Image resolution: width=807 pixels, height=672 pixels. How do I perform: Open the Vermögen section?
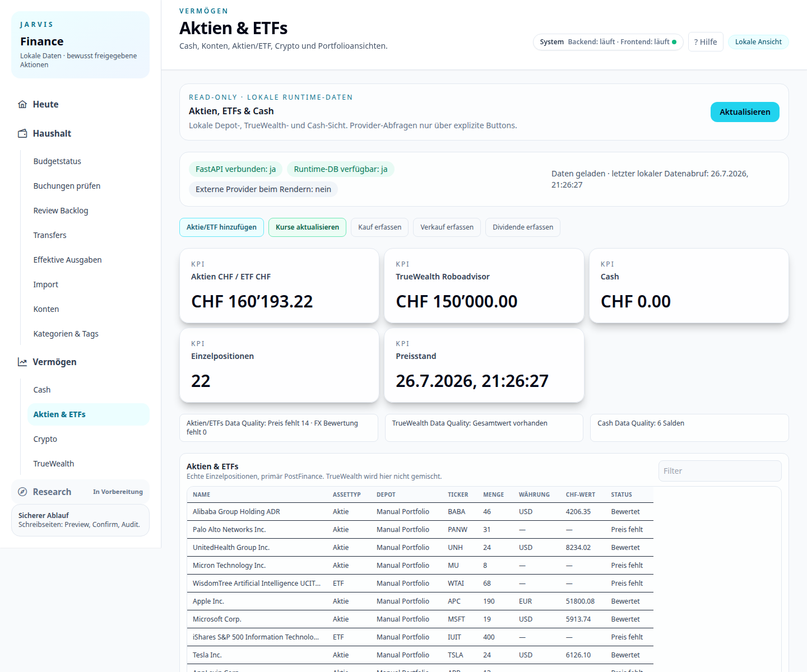(x=80, y=362)
